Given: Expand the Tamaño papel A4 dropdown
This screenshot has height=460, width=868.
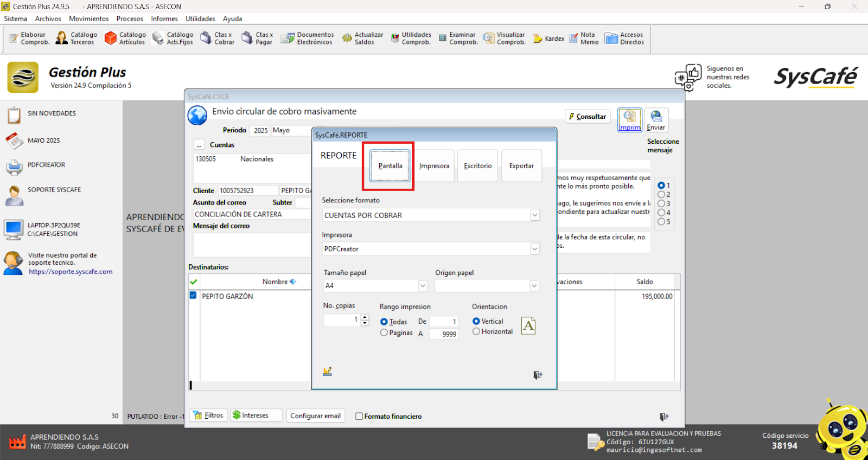Looking at the screenshot, I should tap(423, 286).
